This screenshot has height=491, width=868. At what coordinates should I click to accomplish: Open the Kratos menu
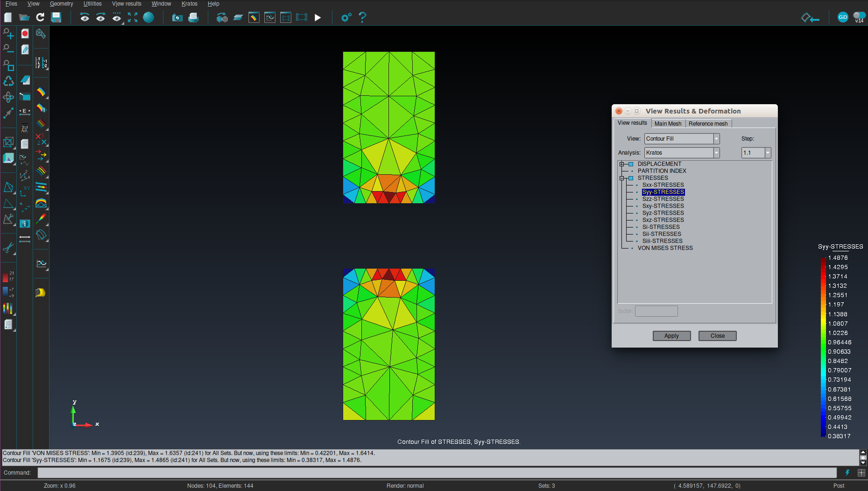pyautogui.click(x=190, y=4)
